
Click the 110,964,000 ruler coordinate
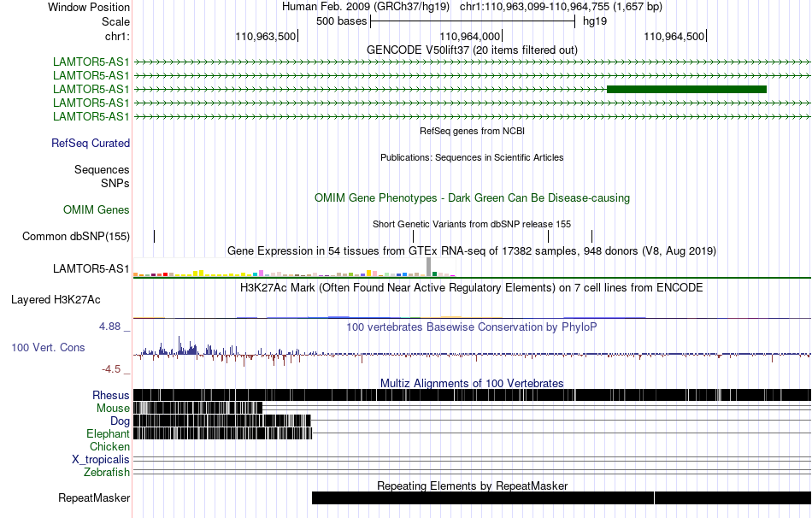[470, 36]
